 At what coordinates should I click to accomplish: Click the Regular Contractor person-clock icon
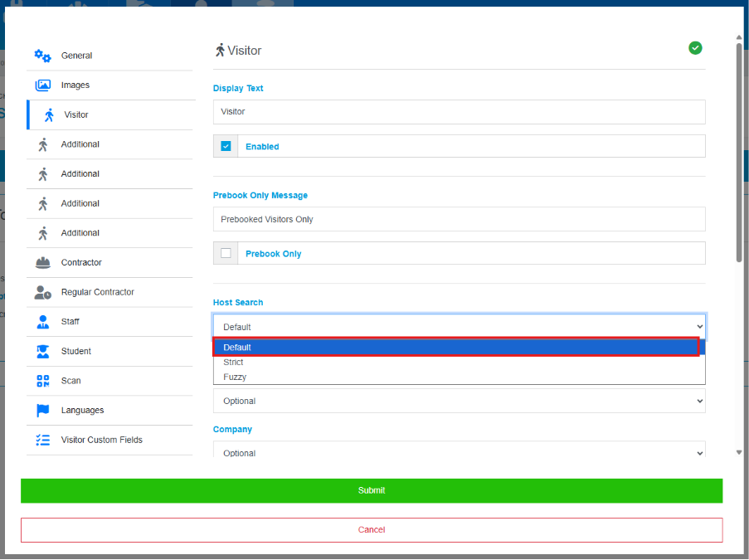click(42, 292)
